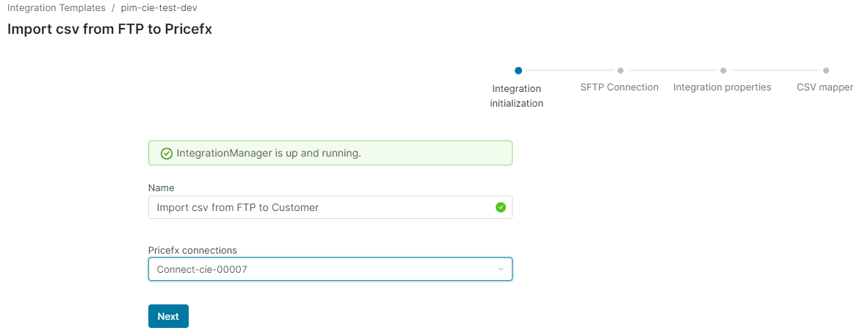Image resolution: width=868 pixels, height=336 pixels.
Task: Switch to the CSV mapper step label
Action: (x=825, y=87)
